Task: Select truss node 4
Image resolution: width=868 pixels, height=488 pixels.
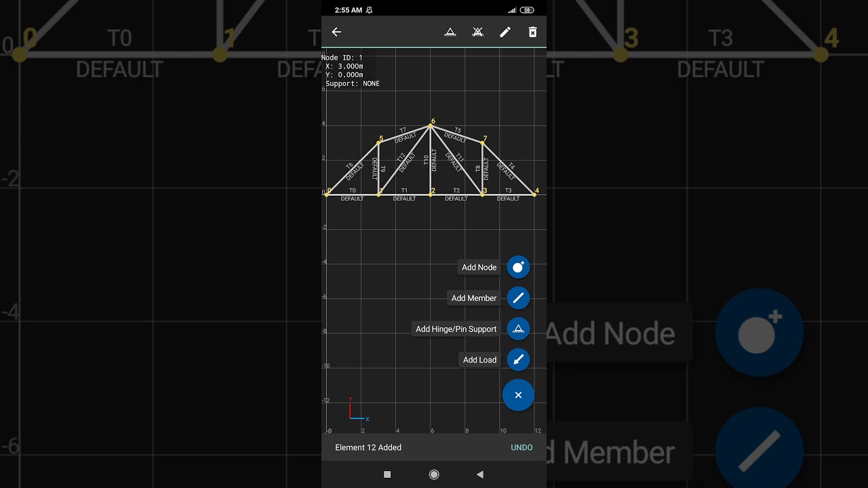Action: click(534, 195)
